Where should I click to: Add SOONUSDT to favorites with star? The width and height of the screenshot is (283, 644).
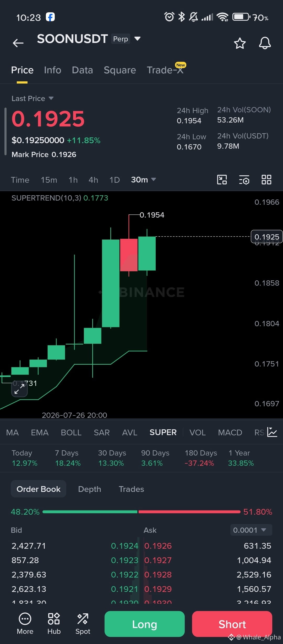(240, 43)
